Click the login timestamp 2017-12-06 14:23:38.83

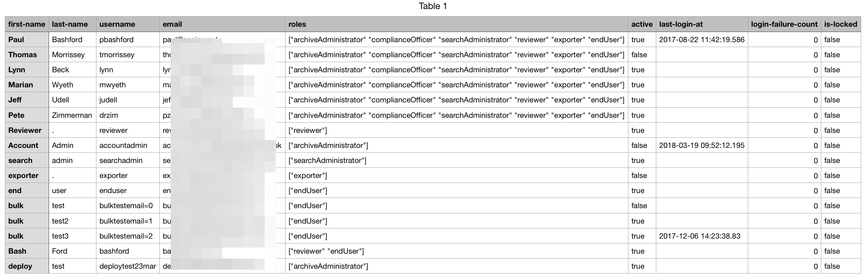point(700,236)
